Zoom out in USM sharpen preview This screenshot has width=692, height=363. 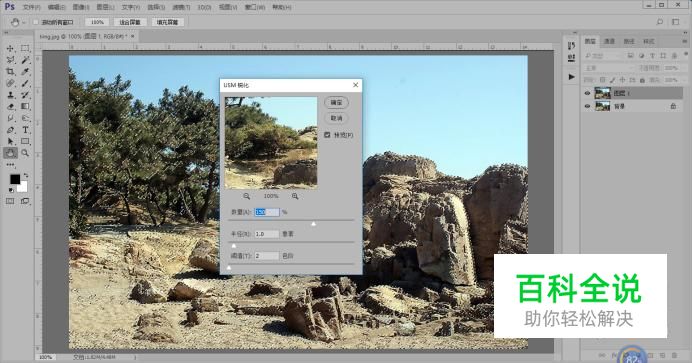tap(247, 196)
